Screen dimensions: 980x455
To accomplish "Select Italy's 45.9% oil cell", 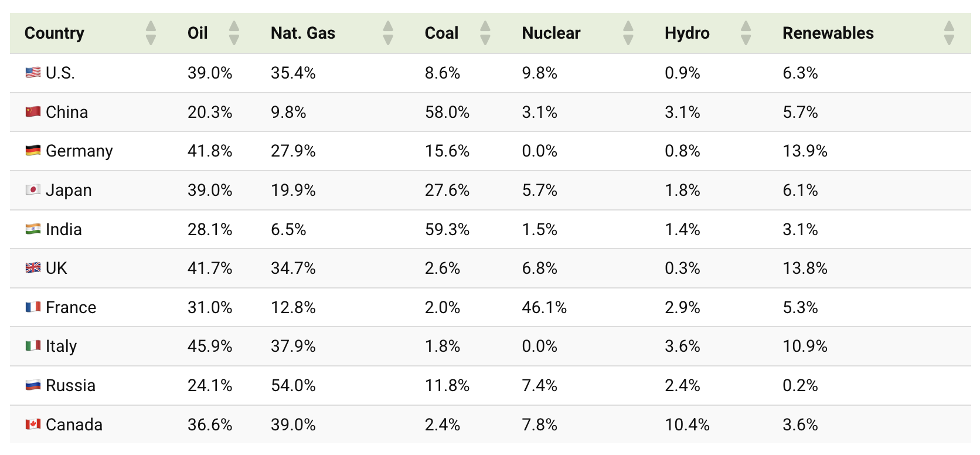I will [210, 347].
